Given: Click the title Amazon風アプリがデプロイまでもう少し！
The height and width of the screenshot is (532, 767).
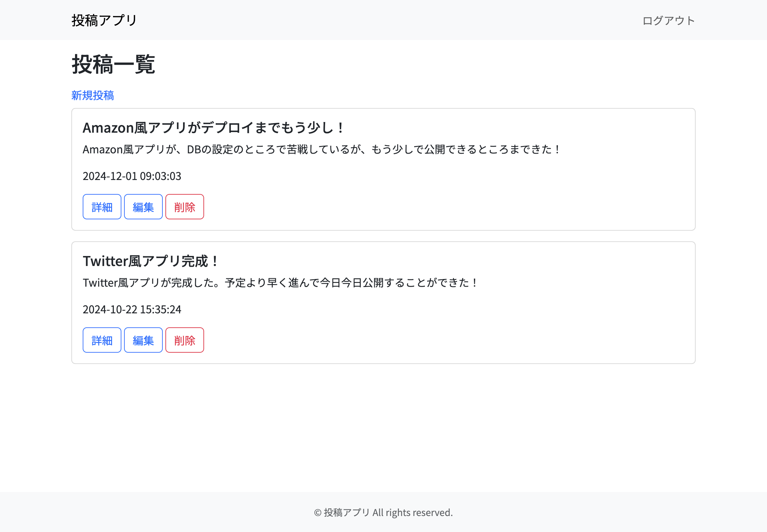Looking at the screenshot, I should pyautogui.click(x=213, y=128).
